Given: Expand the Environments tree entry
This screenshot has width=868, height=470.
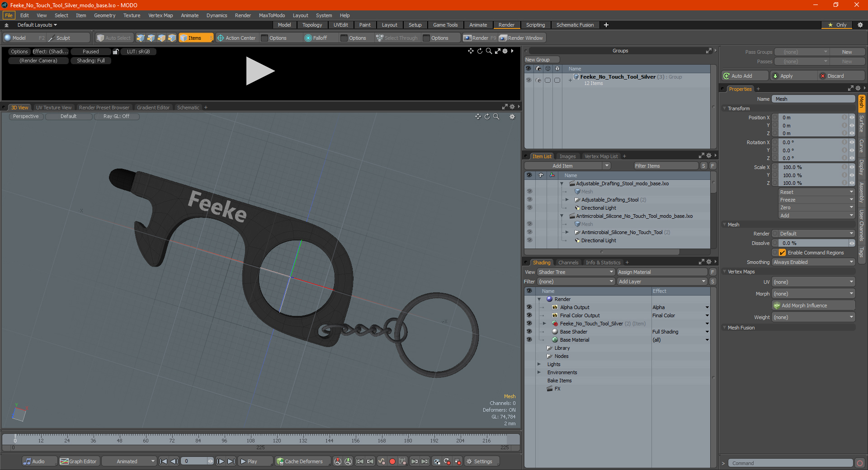Looking at the screenshot, I should 539,372.
